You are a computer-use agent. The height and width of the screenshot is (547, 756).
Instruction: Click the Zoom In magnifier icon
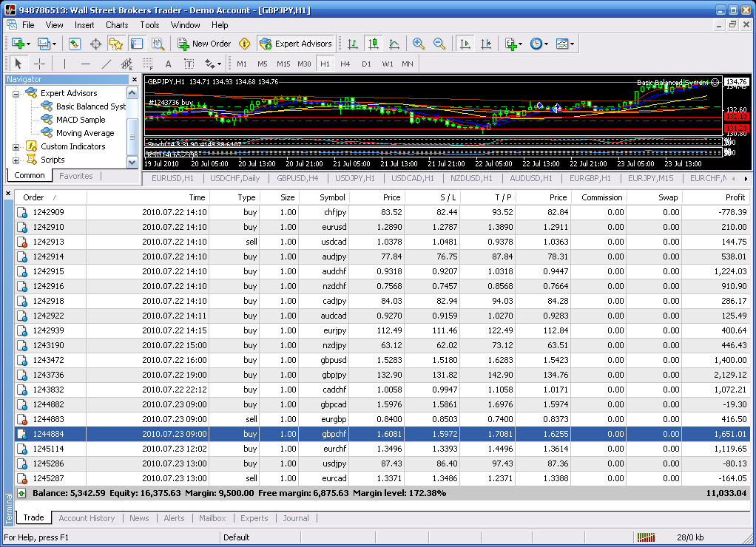coord(419,44)
